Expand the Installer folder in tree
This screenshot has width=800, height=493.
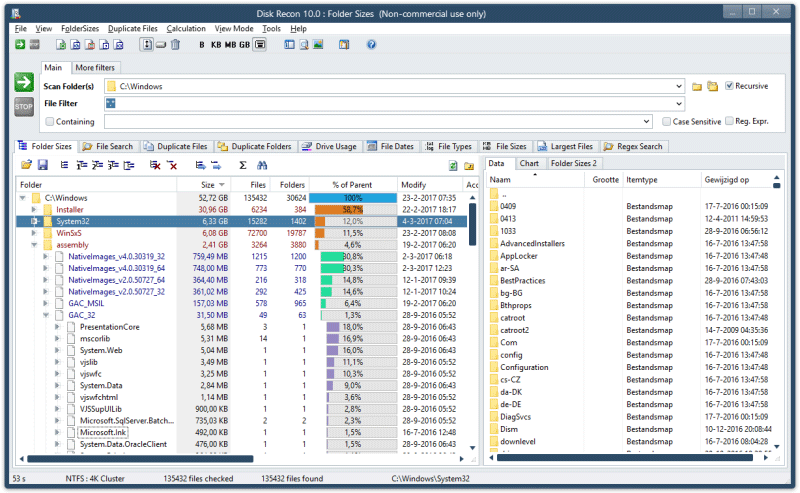point(33,210)
